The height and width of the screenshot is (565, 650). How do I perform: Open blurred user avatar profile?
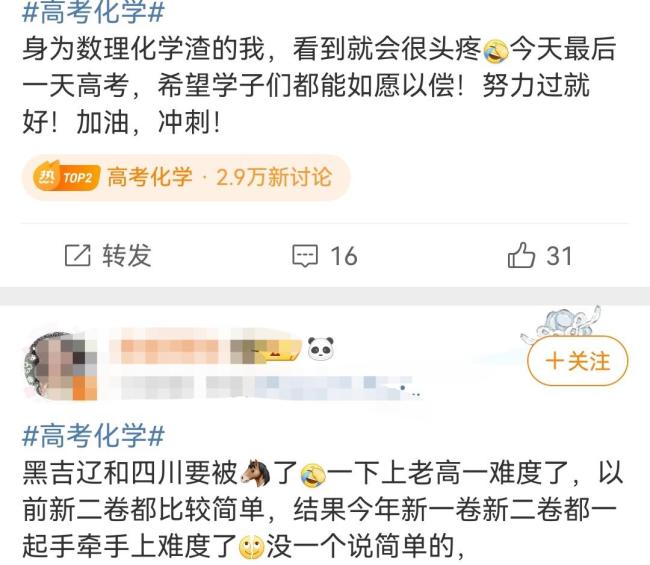click(x=61, y=366)
